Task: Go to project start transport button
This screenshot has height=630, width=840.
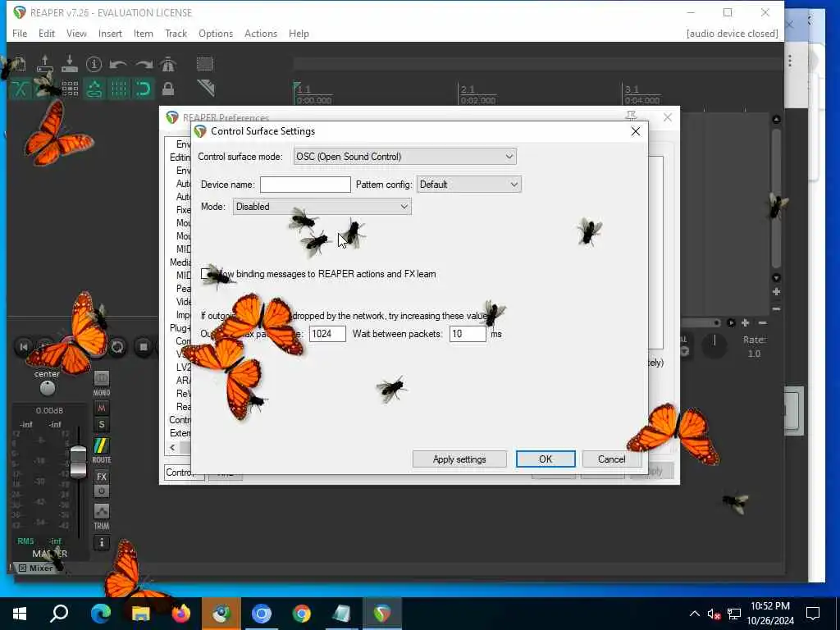Action: 24,347
